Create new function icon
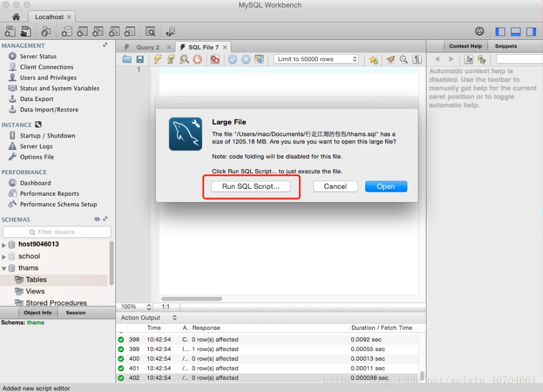543x392 pixels. click(130, 32)
